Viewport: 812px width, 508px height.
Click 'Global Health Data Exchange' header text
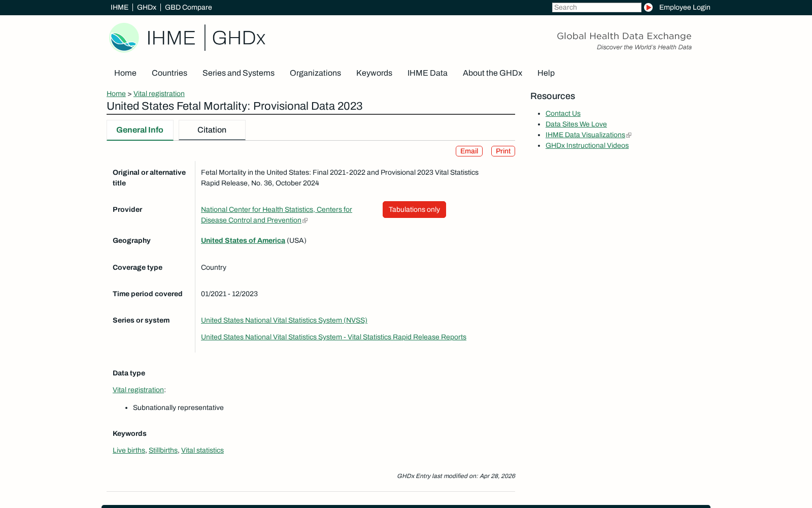tap(624, 36)
